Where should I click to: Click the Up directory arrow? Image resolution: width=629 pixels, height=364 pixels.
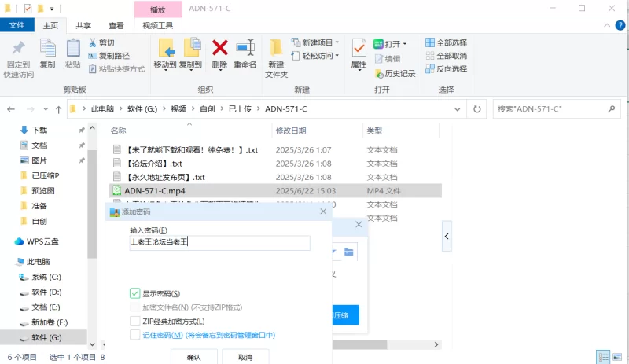click(x=58, y=109)
